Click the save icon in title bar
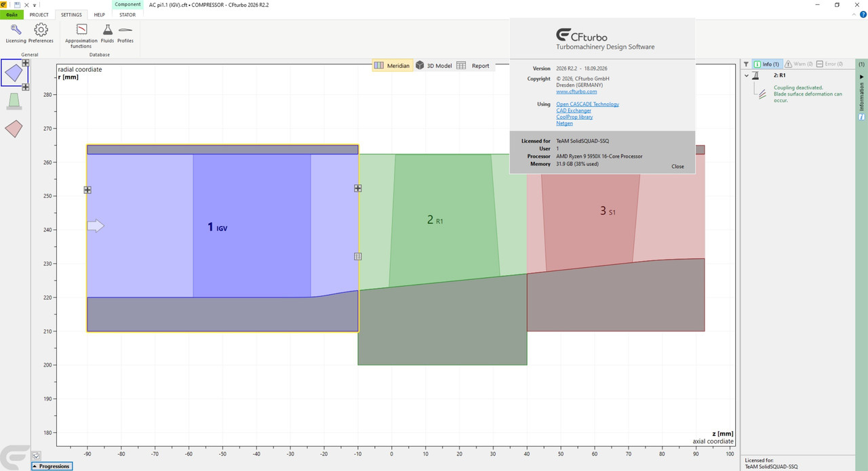868x471 pixels. pyautogui.click(x=17, y=5)
